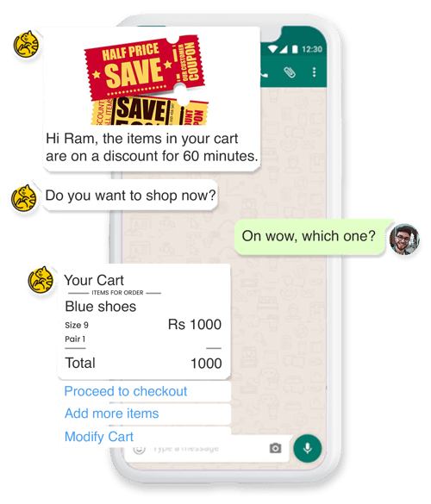Open the camera icon in message bar
This screenshot has width=431, height=504.
coord(275,448)
